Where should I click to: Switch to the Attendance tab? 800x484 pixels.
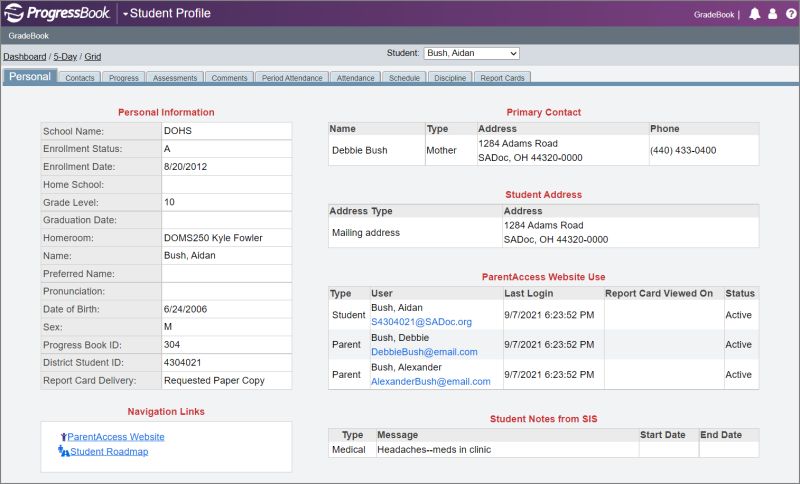[x=356, y=78]
